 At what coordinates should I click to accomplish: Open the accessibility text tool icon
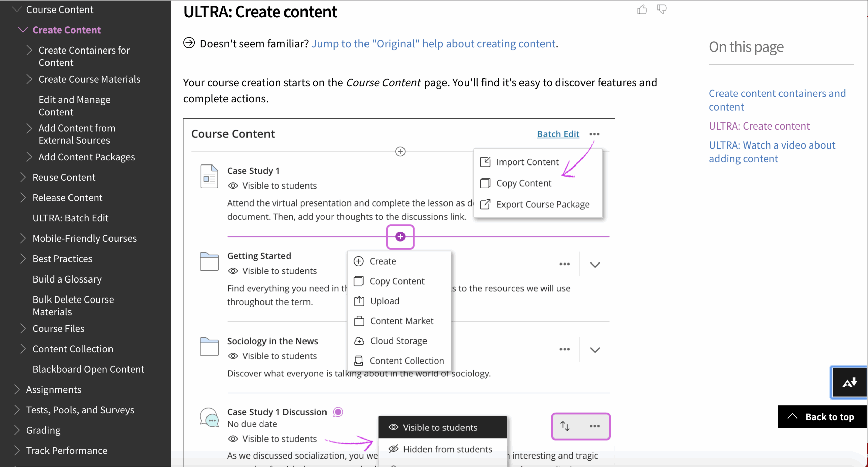[x=849, y=382]
